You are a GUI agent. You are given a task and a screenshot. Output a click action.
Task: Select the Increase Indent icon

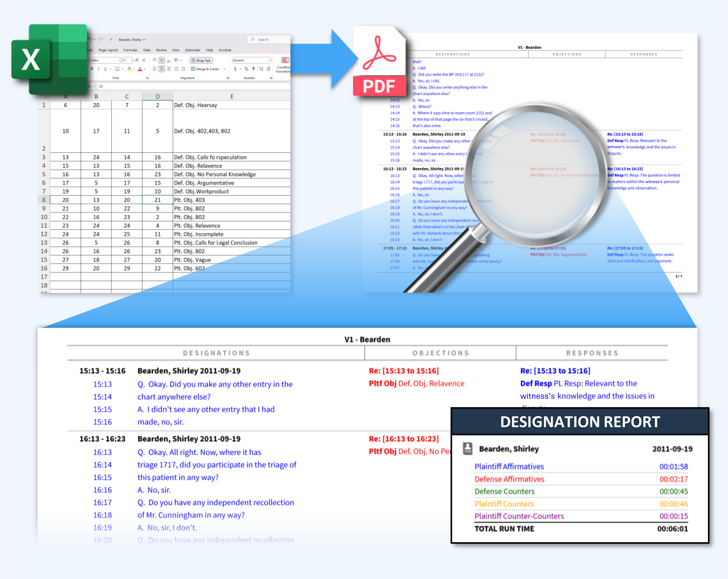coord(183,69)
